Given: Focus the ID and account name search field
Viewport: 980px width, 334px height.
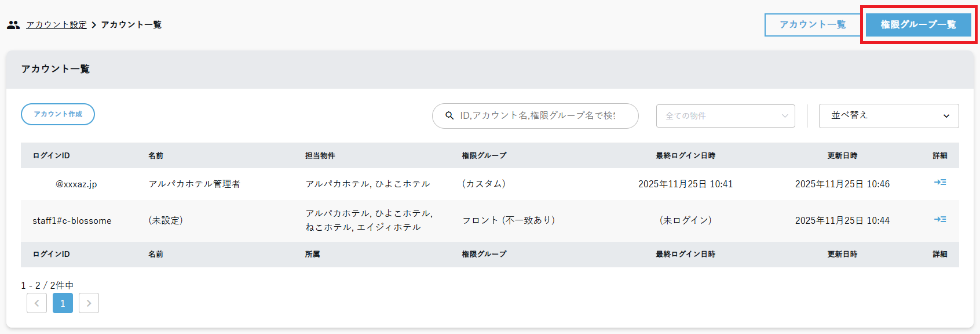Looking at the screenshot, I should [x=539, y=116].
